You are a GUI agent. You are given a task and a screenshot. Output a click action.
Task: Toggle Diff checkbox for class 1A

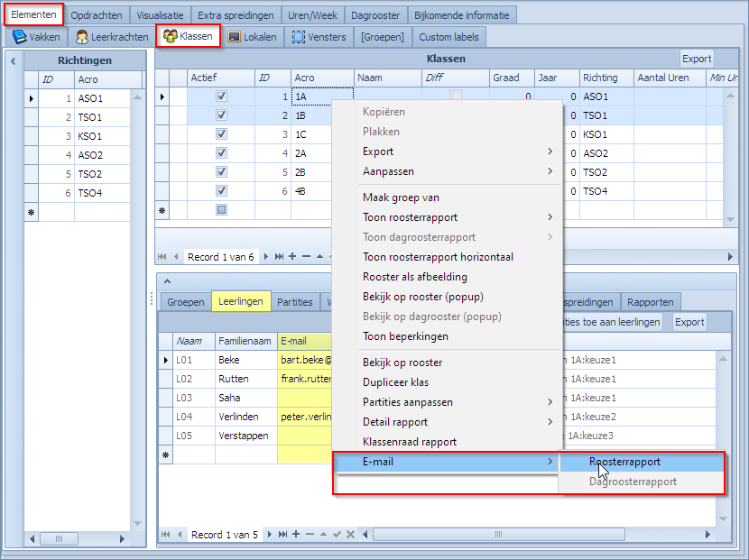[457, 96]
